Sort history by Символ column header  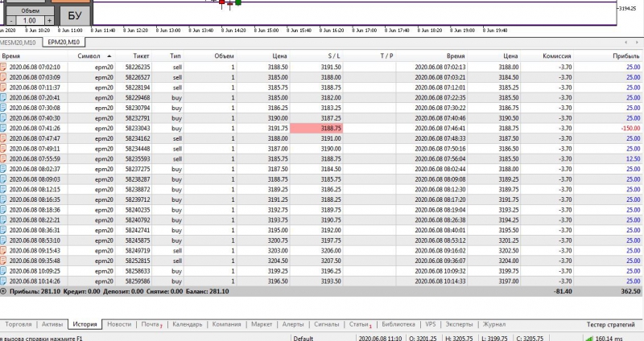pos(89,55)
